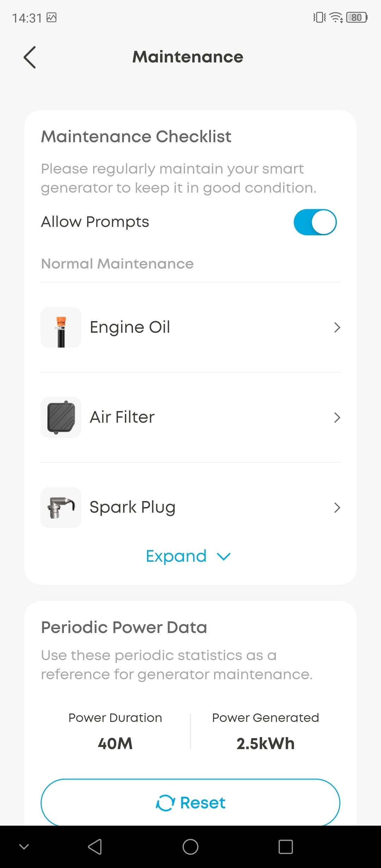Open Spark Plug chevron arrow

pos(337,507)
